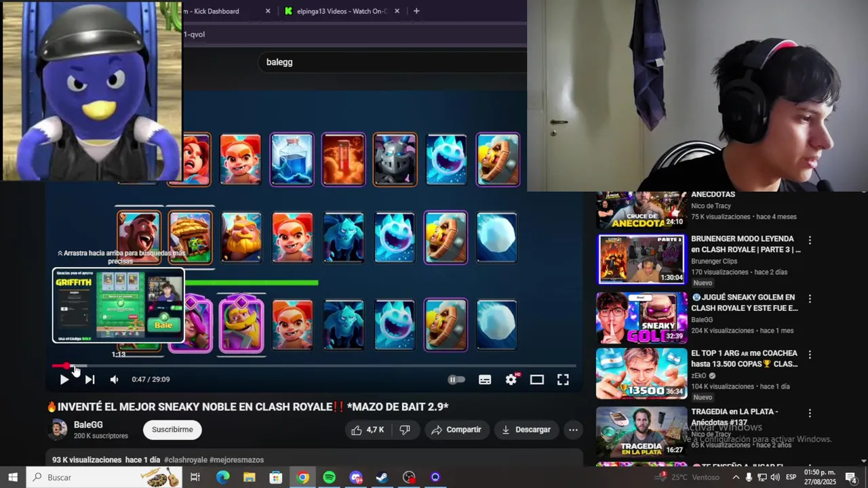This screenshot has width=868, height=488.
Task: Skip to the next video
Action: click(x=90, y=380)
